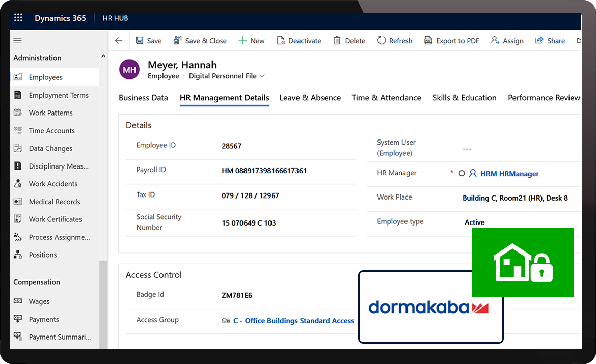Click the Positions hierarchy icon

point(18,255)
